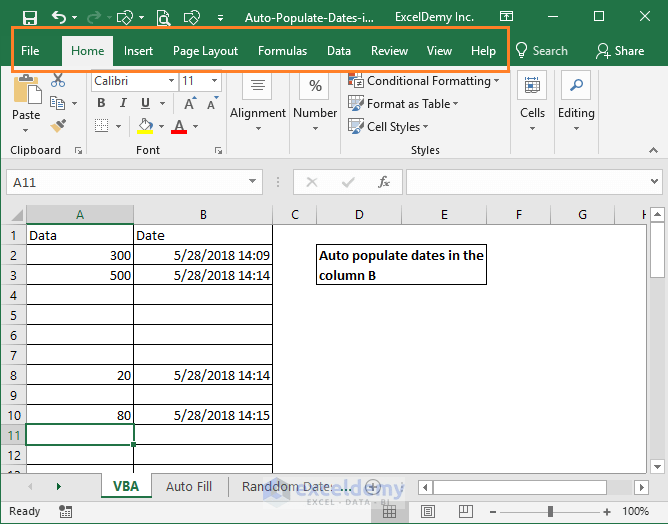Switch to the Review tab

(x=389, y=51)
